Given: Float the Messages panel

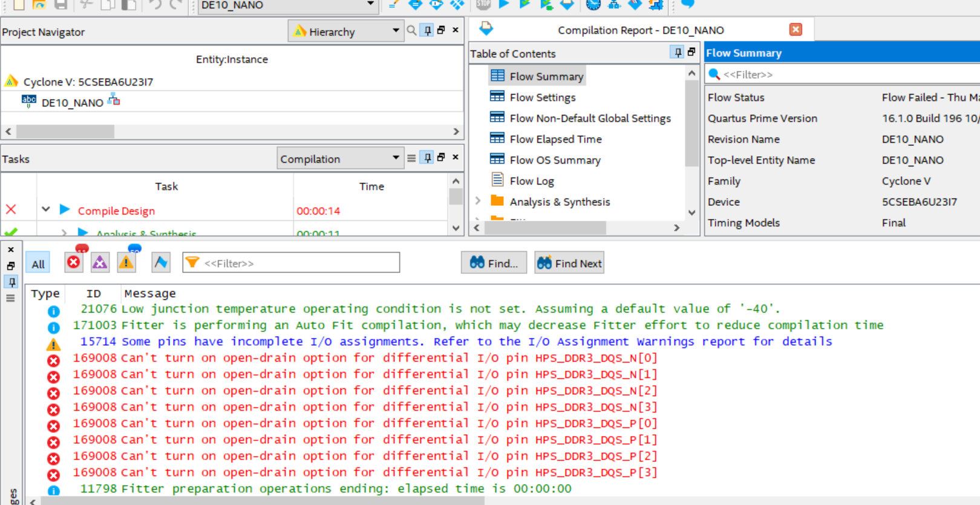Looking at the screenshot, I should (11, 266).
